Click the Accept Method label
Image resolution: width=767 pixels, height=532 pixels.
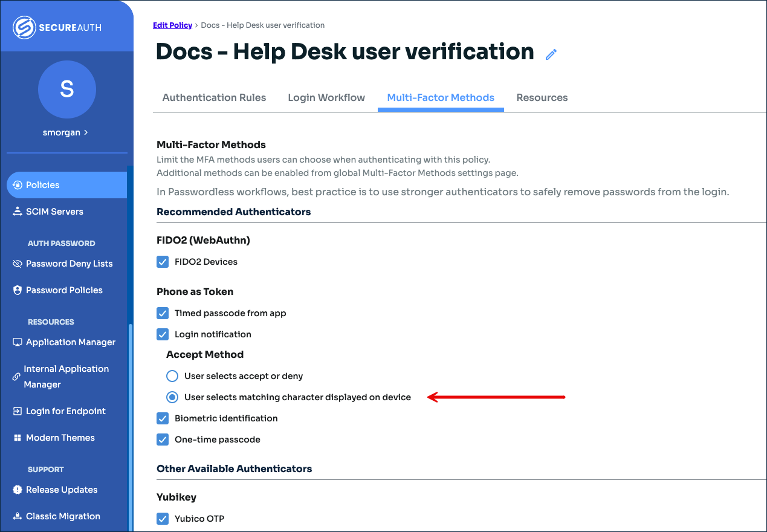pyautogui.click(x=205, y=354)
